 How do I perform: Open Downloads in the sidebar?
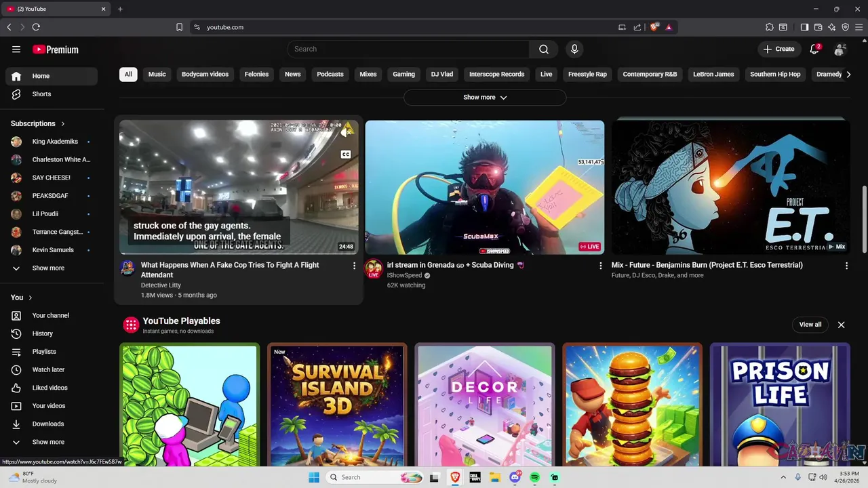52,424
